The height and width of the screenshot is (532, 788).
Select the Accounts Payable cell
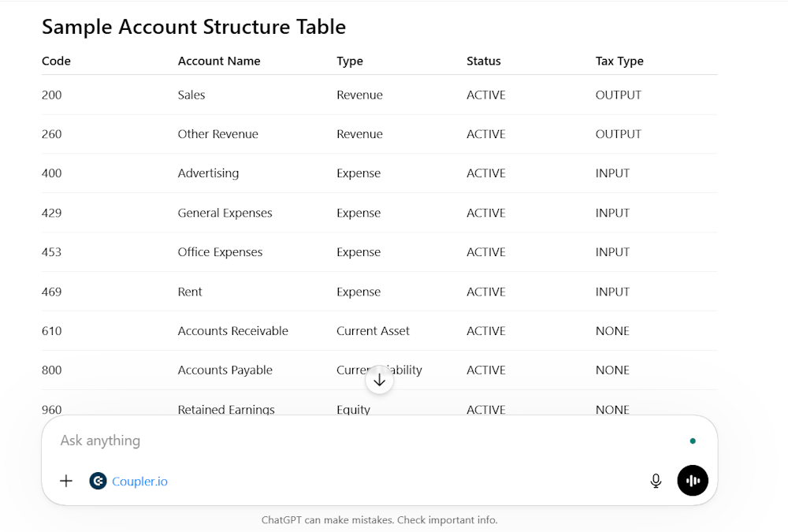(x=225, y=370)
